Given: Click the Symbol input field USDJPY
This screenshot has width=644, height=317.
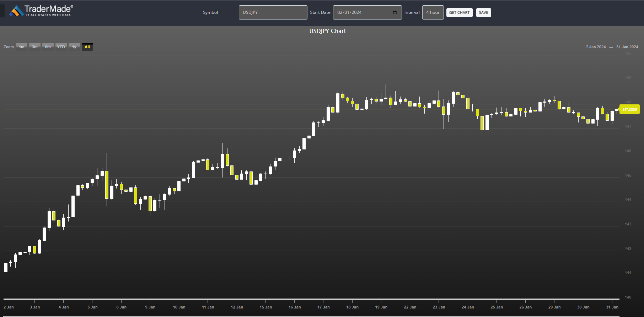Looking at the screenshot, I should click(x=273, y=12).
